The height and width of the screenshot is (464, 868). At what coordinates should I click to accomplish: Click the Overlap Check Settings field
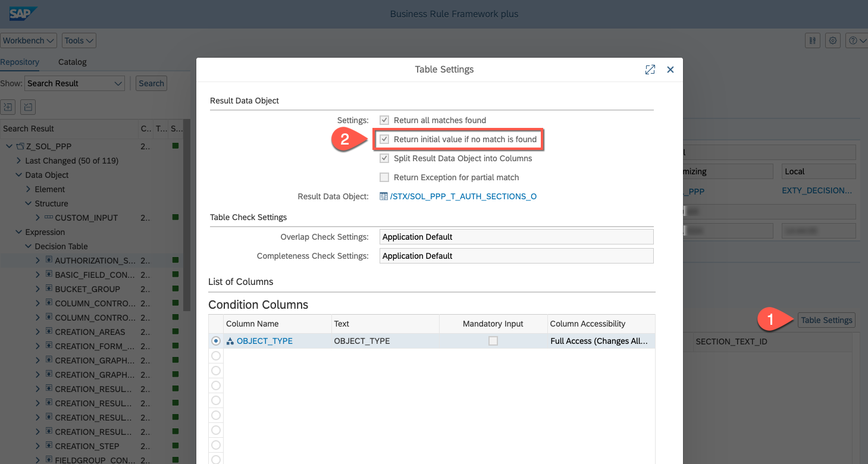pyautogui.click(x=516, y=237)
